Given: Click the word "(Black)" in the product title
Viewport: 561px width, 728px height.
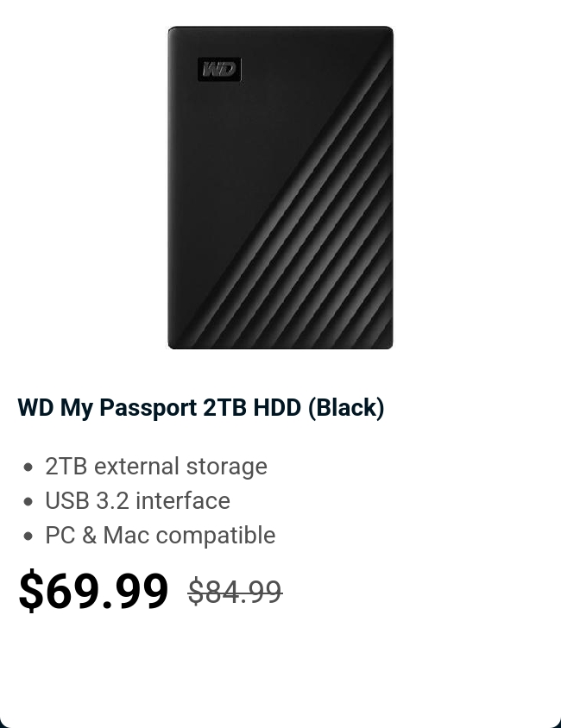Looking at the screenshot, I should tap(346, 407).
